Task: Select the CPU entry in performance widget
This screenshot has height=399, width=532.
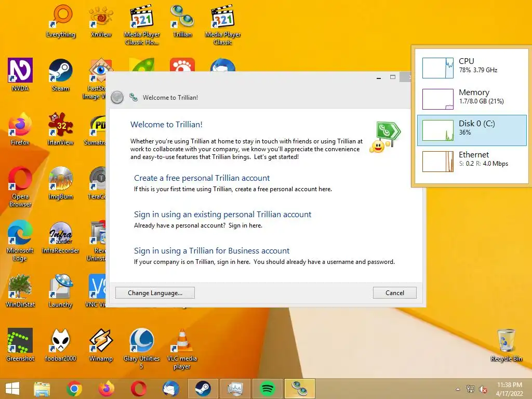Action: click(472, 68)
